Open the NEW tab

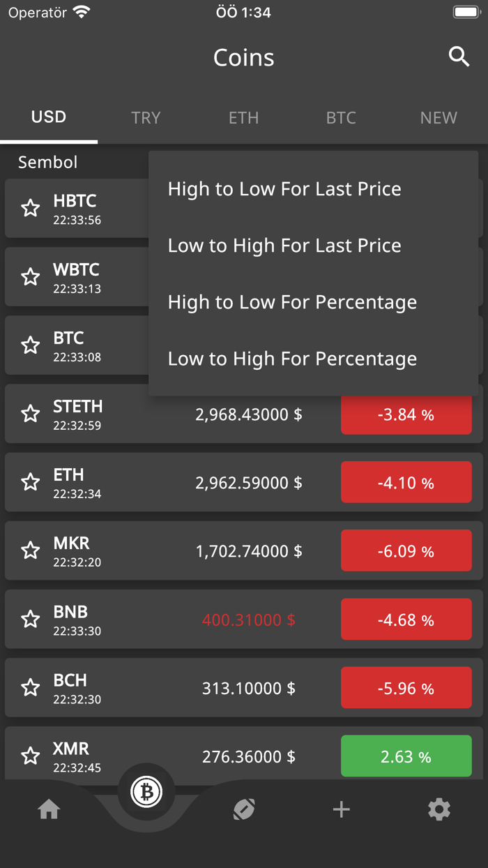point(439,117)
